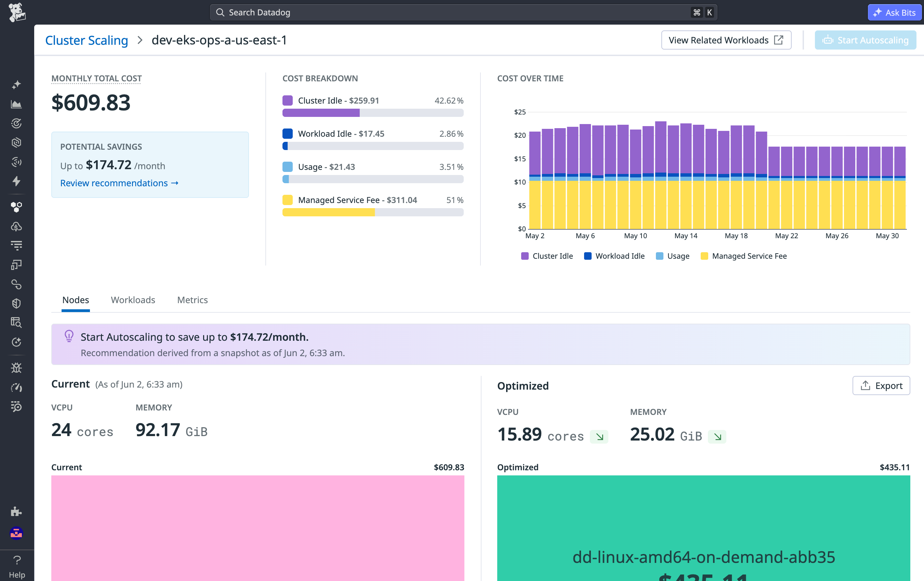Click the 15.89 cores optimized value

click(540, 434)
